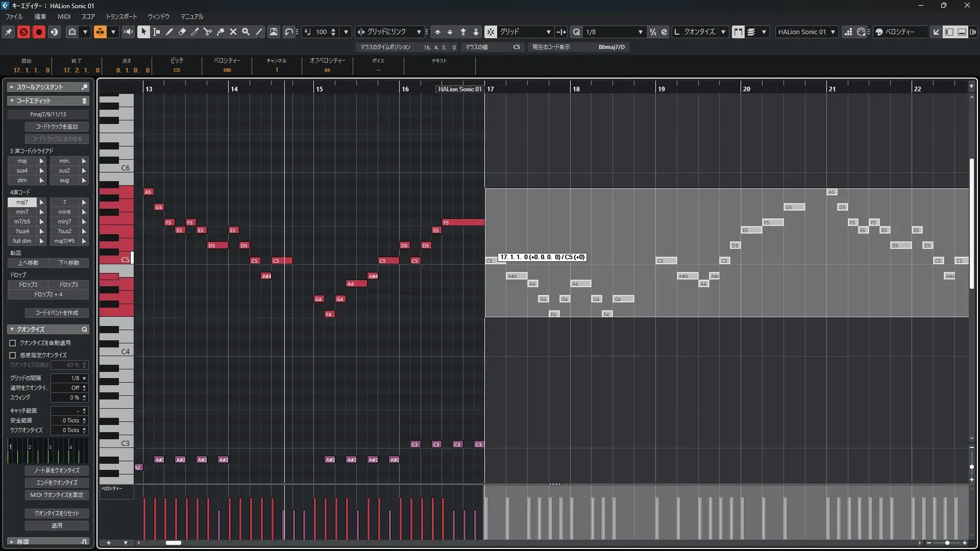Click the ノート長をクオンタイズ button

57,470
